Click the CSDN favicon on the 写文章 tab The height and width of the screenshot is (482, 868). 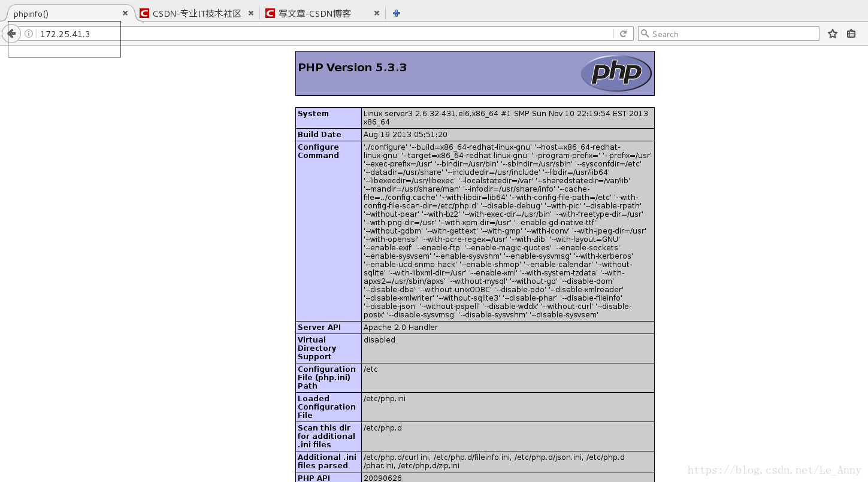270,13
